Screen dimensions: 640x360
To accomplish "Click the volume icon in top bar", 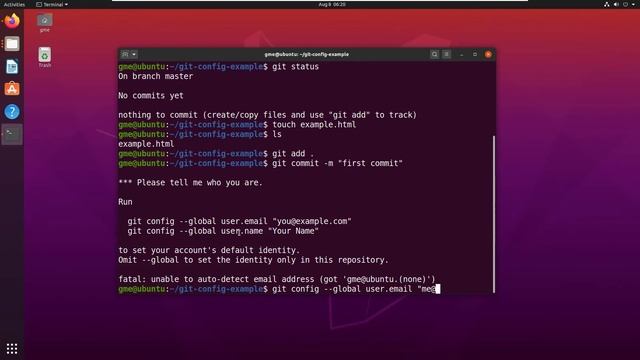I will (616, 4).
